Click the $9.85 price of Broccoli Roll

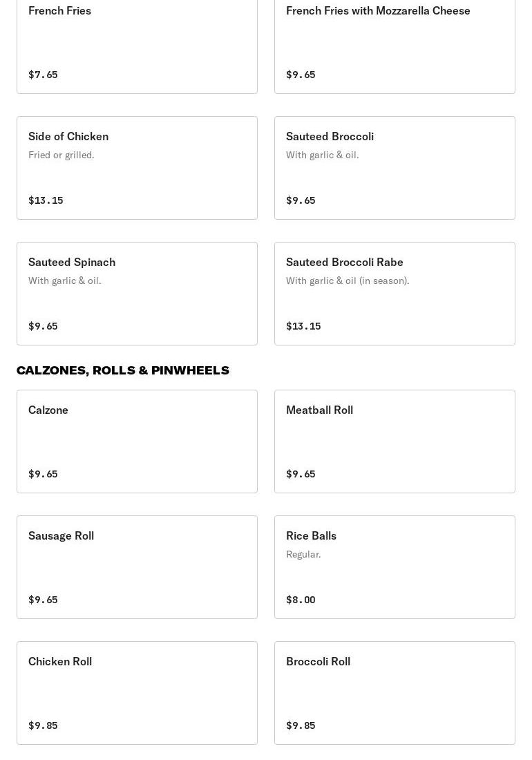pyautogui.click(x=301, y=725)
